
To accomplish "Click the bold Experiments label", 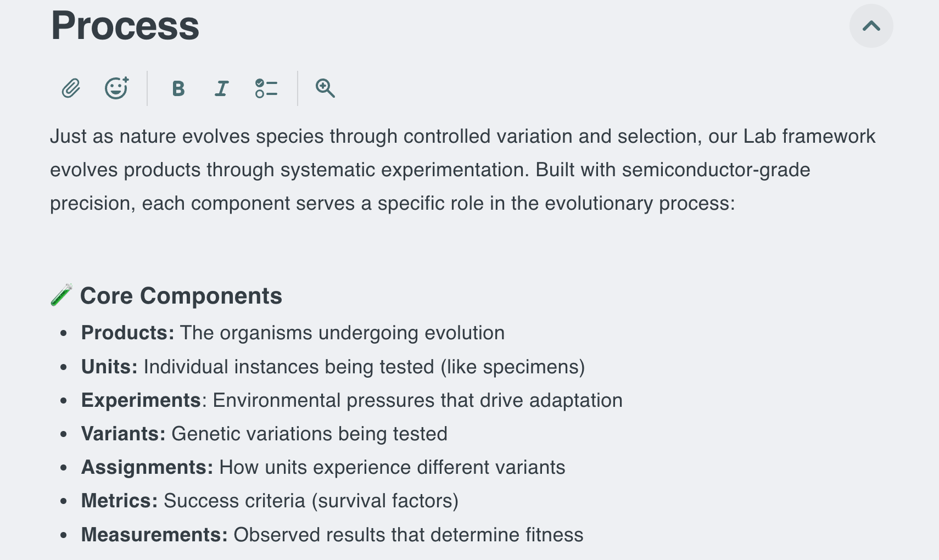I will (141, 400).
